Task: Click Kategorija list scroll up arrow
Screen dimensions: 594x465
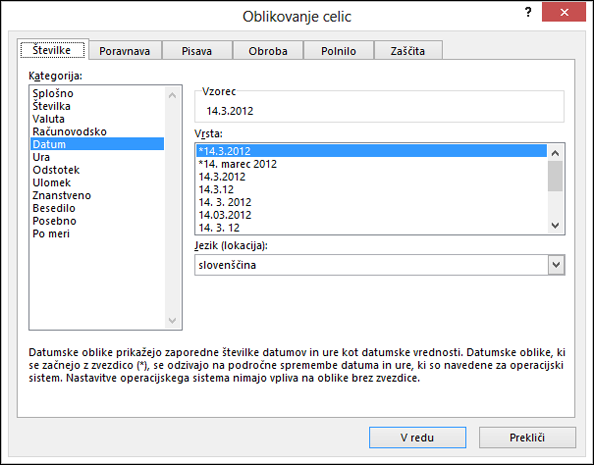Action: click(172, 95)
